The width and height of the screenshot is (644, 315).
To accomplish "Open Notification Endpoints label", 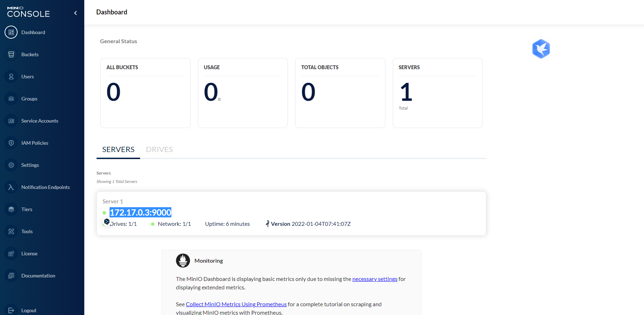I will 46,187.
